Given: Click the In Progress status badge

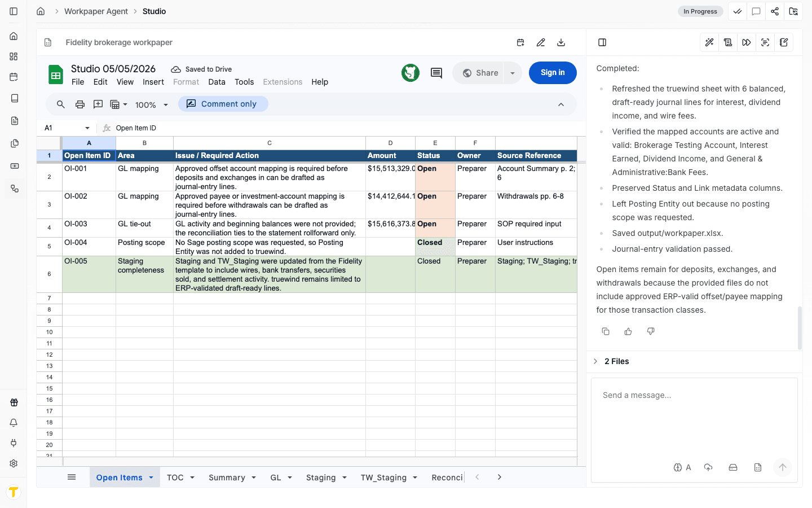Looking at the screenshot, I should [700, 11].
